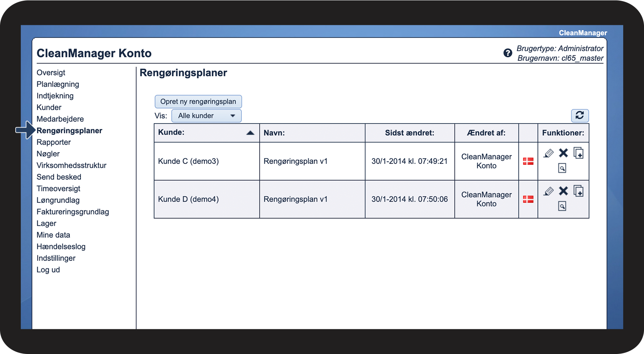Click CleanManager Konto in the Kunde C row
The height and width of the screenshot is (354, 644).
[x=486, y=161]
